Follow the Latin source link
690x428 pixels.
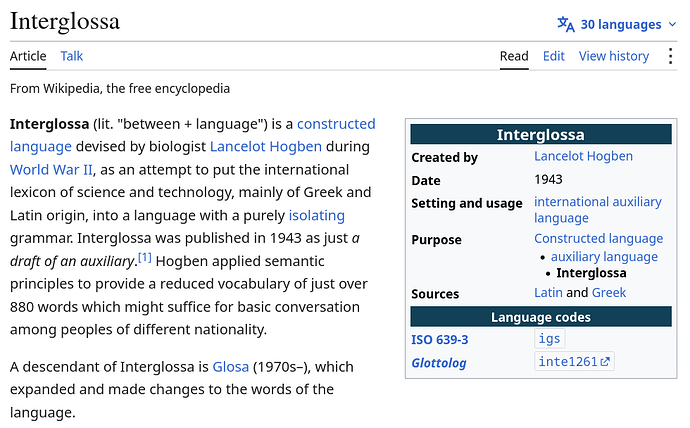click(x=548, y=293)
